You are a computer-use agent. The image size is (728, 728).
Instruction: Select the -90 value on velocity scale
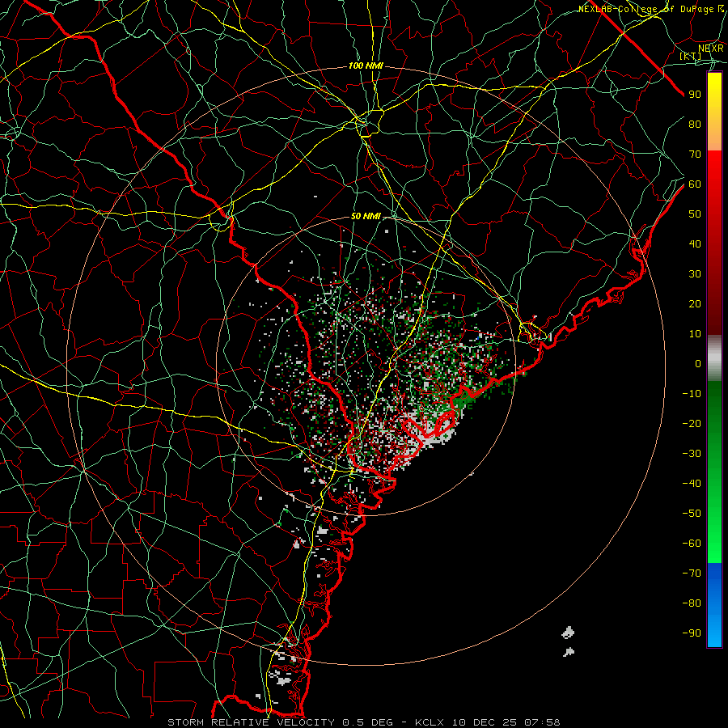[x=692, y=633]
